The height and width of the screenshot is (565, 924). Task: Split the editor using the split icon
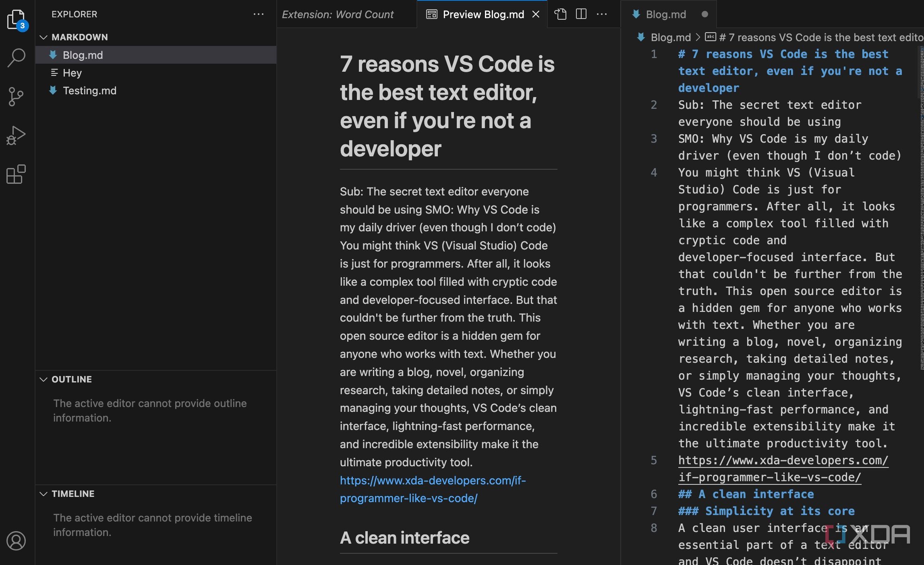click(x=581, y=14)
